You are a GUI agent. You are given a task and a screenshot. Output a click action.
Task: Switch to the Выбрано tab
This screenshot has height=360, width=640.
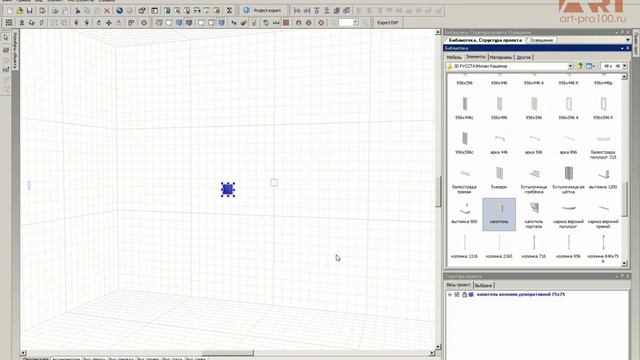click(484, 285)
